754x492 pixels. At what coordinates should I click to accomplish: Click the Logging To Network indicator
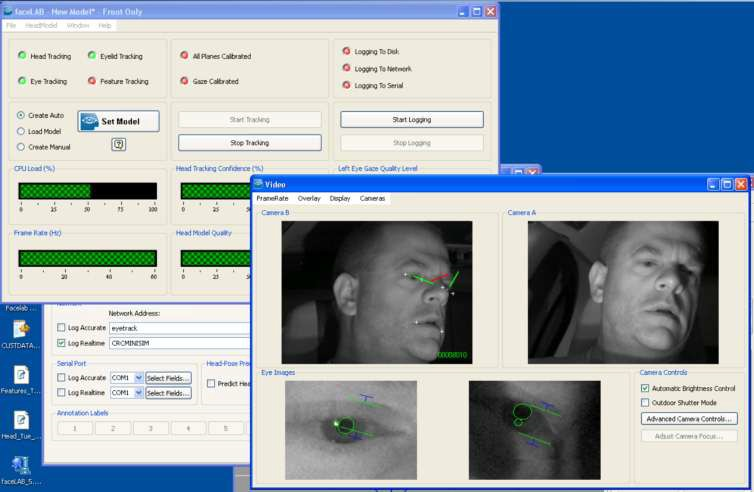pyautogui.click(x=346, y=68)
